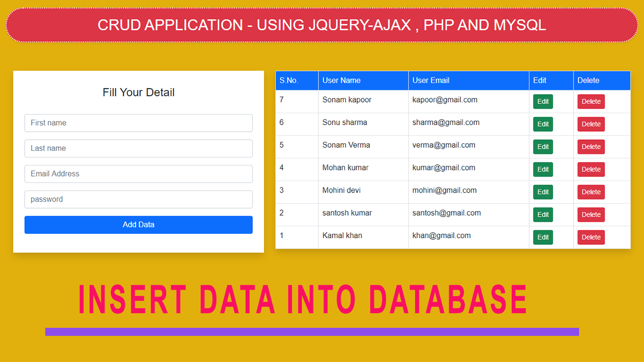
Task: Click the INSERT DATA INTO DATABASE text
Action: (302, 300)
